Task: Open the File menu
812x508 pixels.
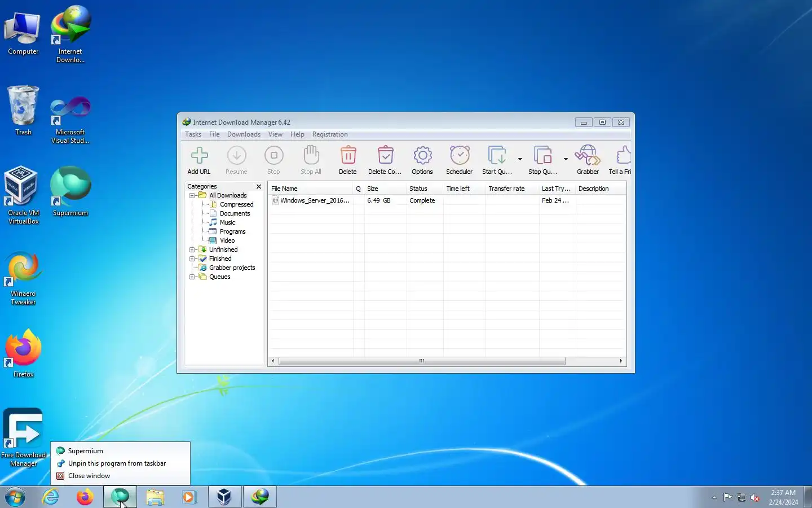Action: tap(214, 134)
